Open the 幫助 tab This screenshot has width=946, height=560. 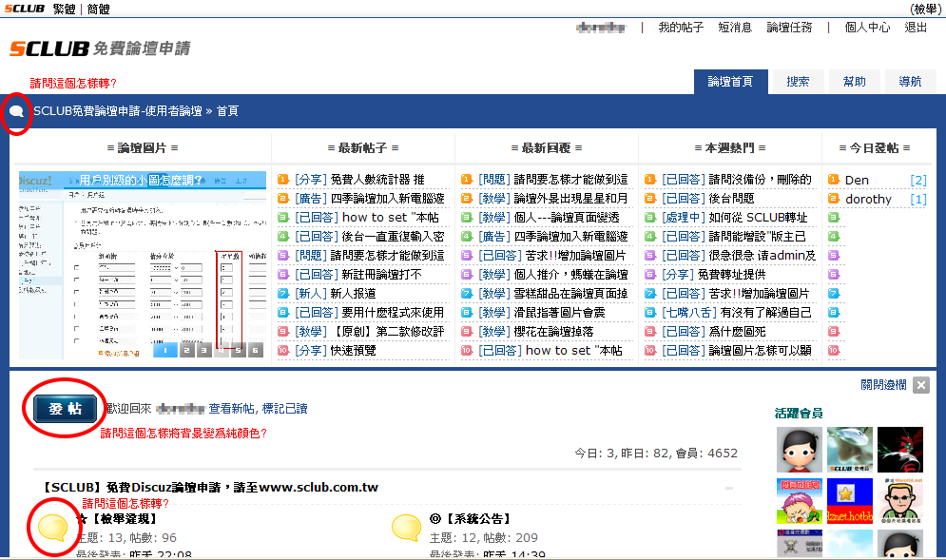(855, 82)
